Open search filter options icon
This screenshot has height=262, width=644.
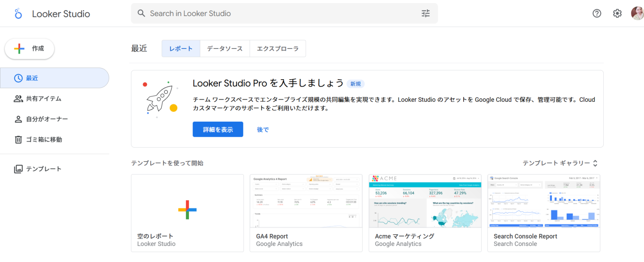coord(426,13)
